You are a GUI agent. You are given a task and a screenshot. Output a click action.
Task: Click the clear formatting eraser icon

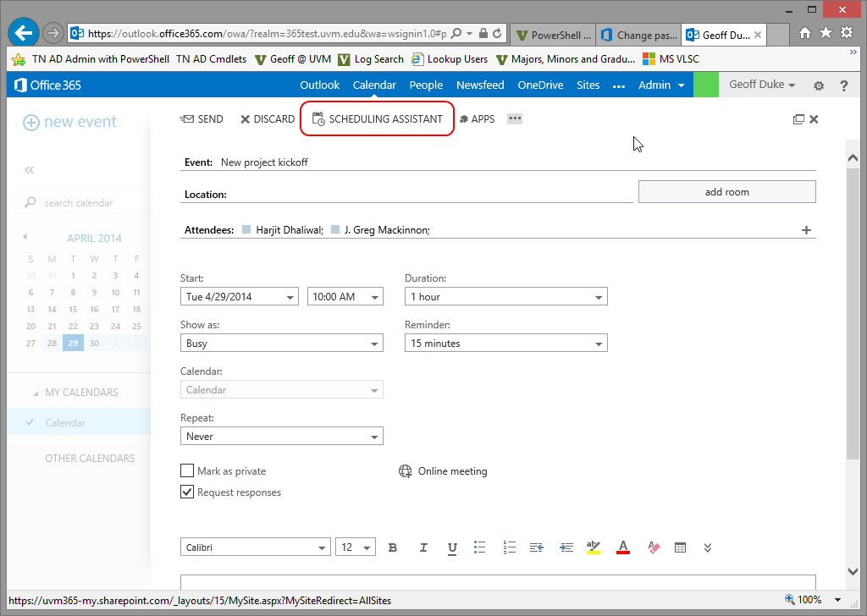point(653,547)
